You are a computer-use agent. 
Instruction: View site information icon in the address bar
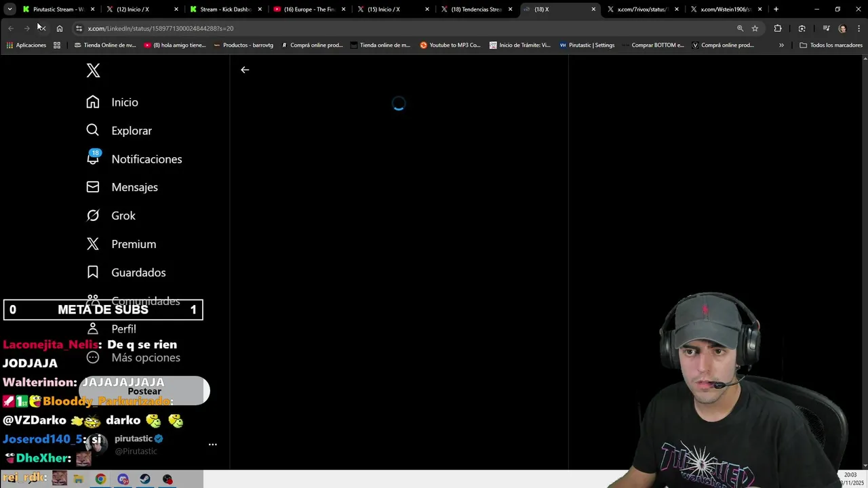[79, 28]
